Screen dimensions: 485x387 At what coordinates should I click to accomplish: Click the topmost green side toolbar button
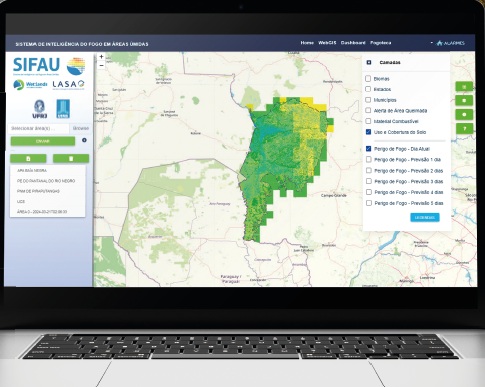464,87
